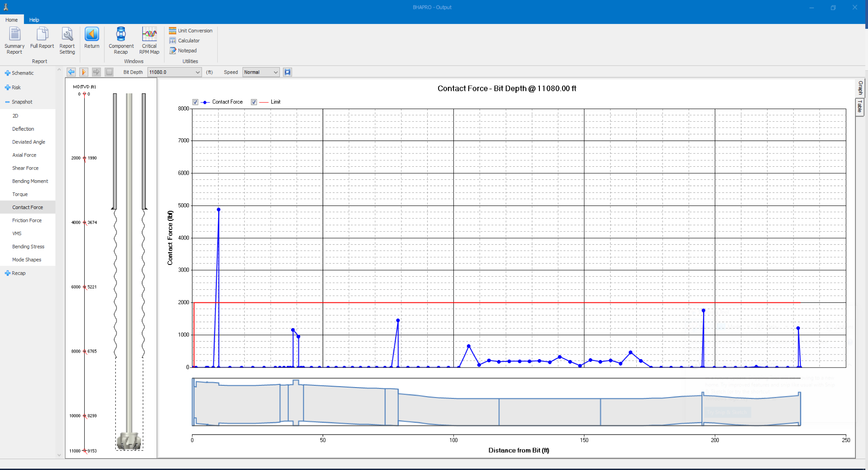Screen dimensions: 868x470
Task: Open the Component Recap window
Action: (x=121, y=40)
